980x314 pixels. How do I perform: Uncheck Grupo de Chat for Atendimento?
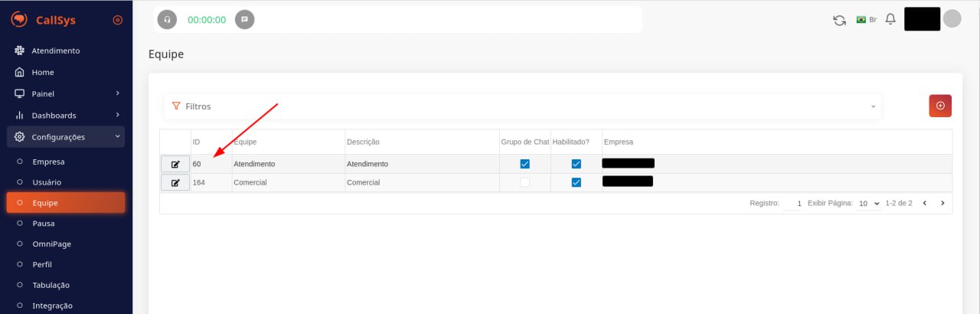(x=524, y=164)
